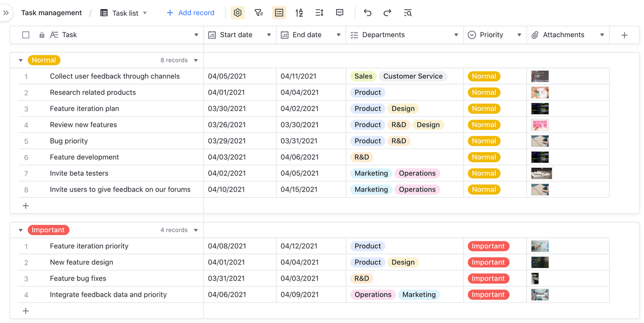The height and width of the screenshot is (323, 644).
Task: Click the filter records icon
Action: pos(259,13)
